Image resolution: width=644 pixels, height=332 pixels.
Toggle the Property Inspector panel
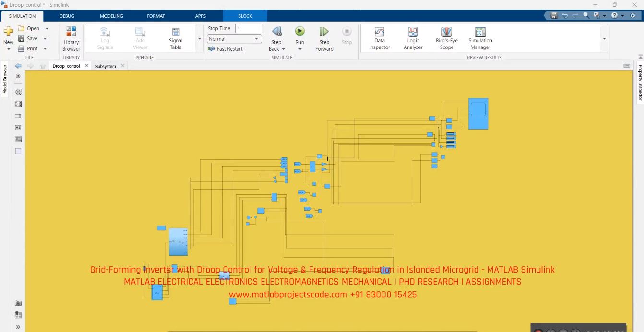point(640,83)
